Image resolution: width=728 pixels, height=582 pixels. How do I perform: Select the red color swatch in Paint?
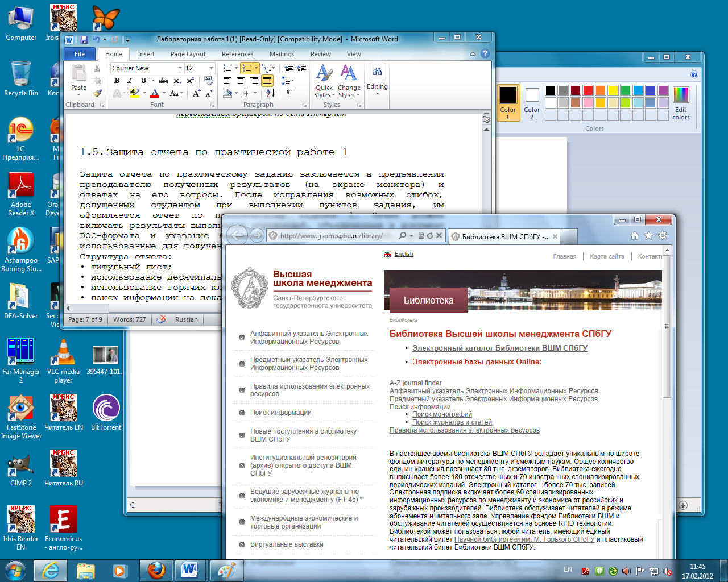588,90
